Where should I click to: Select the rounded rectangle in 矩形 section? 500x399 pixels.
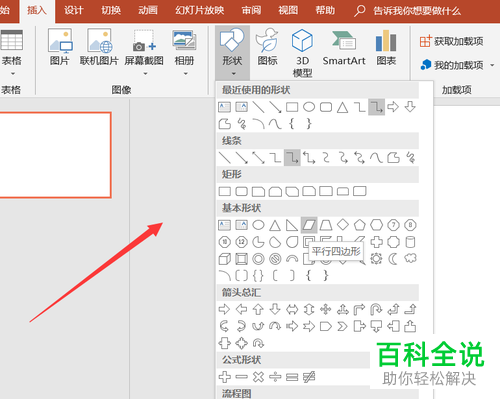(x=241, y=191)
